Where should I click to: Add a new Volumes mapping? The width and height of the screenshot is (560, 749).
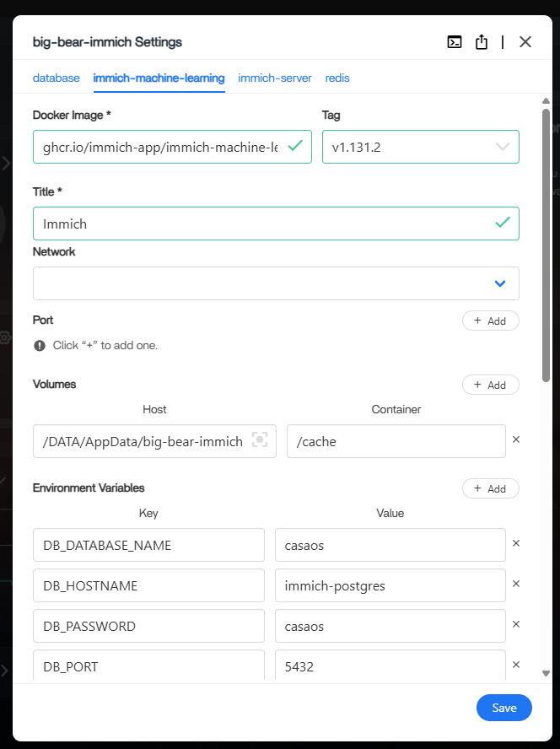(x=490, y=385)
